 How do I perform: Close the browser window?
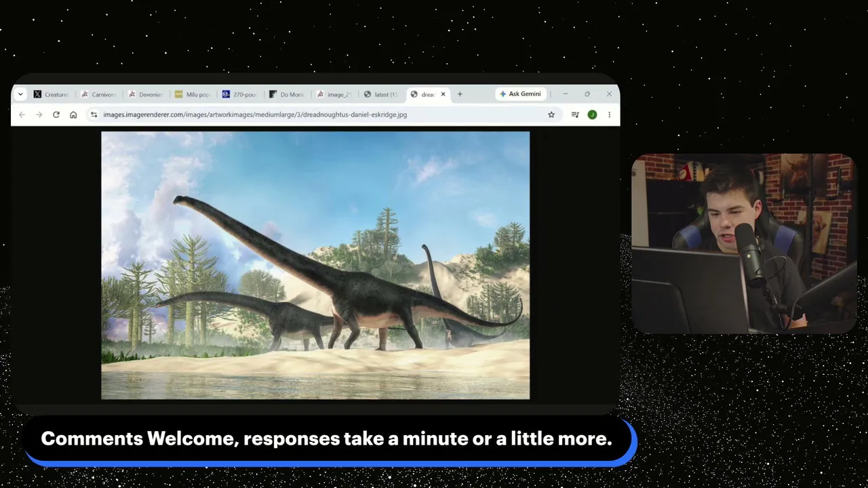[609, 94]
